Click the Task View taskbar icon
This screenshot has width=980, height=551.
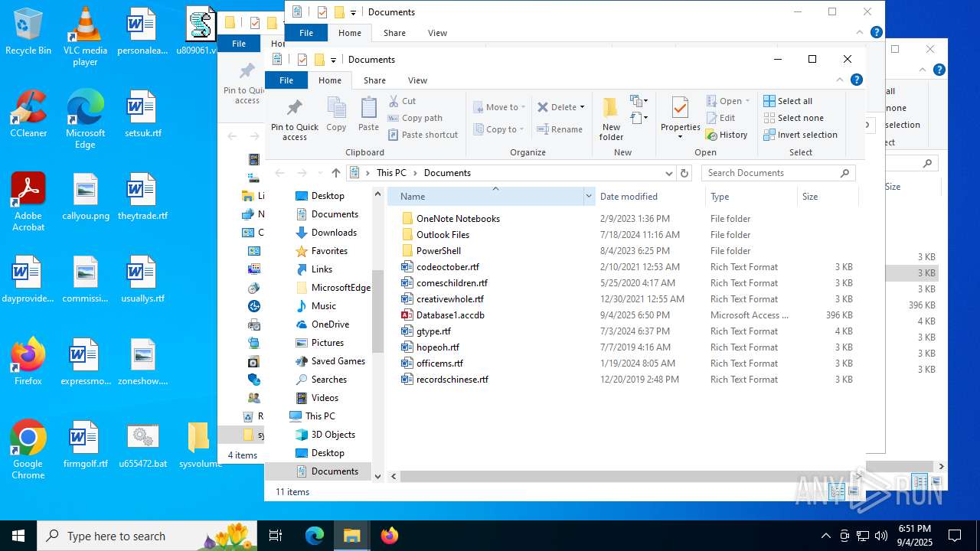point(276,536)
